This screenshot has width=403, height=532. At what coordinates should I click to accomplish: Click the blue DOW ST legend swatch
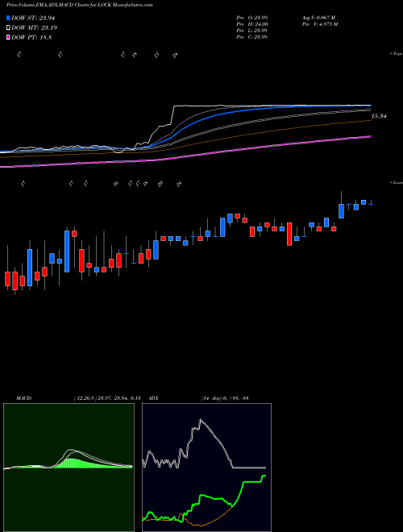tap(9, 18)
